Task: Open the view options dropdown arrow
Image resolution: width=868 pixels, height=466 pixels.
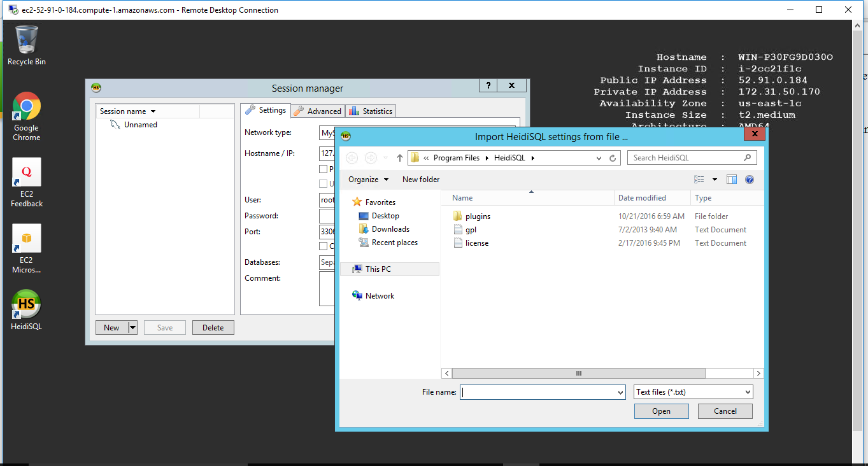Action: point(715,180)
